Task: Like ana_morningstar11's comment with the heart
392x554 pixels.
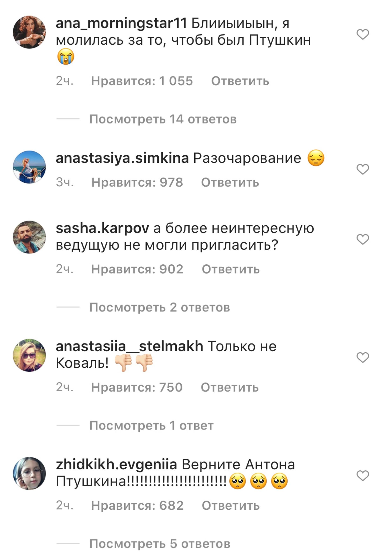Action: pyautogui.click(x=362, y=34)
